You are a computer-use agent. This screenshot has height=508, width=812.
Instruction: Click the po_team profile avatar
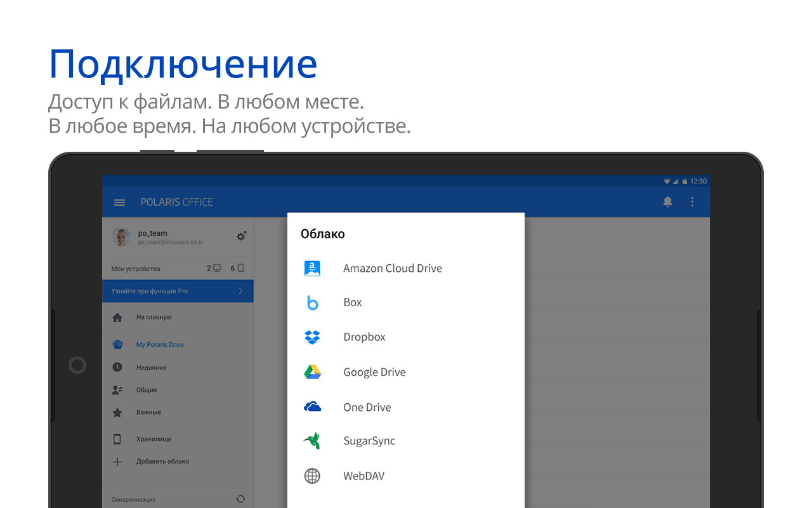pos(121,237)
